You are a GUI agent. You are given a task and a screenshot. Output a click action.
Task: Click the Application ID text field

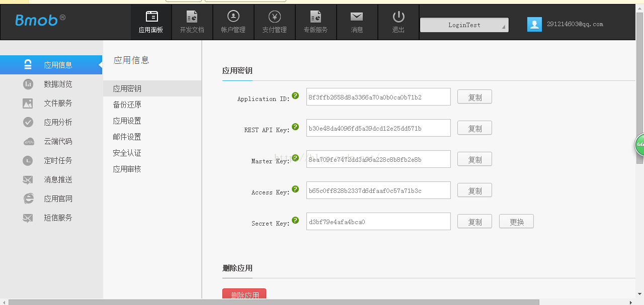click(378, 97)
